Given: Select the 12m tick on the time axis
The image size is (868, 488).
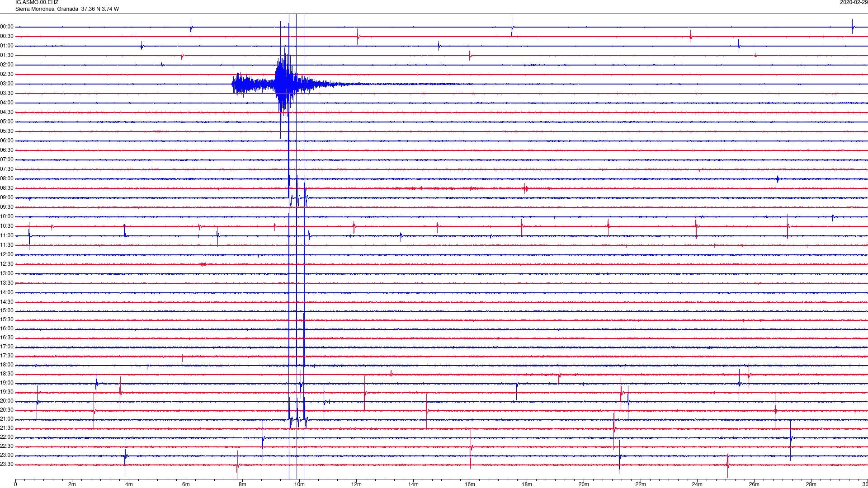Looking at the screenshot, I should pyautogui.click(x=356, y=484).
